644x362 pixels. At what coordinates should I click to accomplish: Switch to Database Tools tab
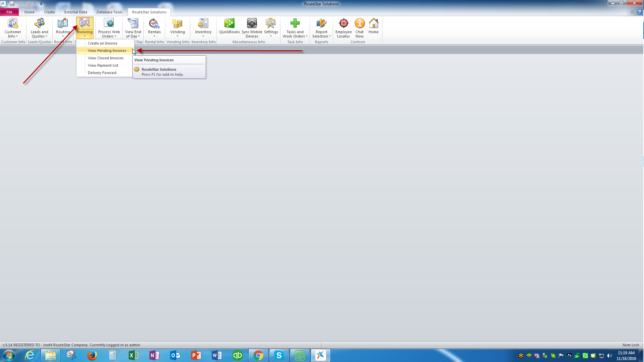pos(110,12)
